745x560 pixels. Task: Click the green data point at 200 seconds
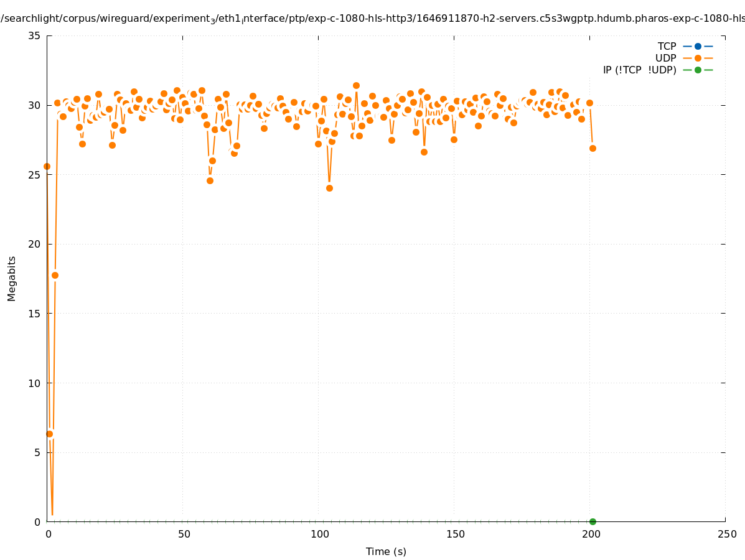click(x=593, y=521)
